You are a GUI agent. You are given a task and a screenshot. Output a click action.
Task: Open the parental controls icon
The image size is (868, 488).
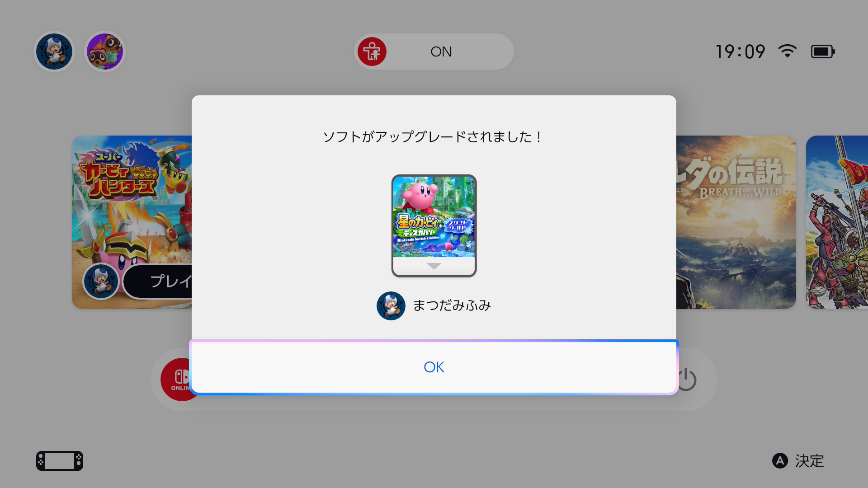pyautogui.click(x=372, y=52)
